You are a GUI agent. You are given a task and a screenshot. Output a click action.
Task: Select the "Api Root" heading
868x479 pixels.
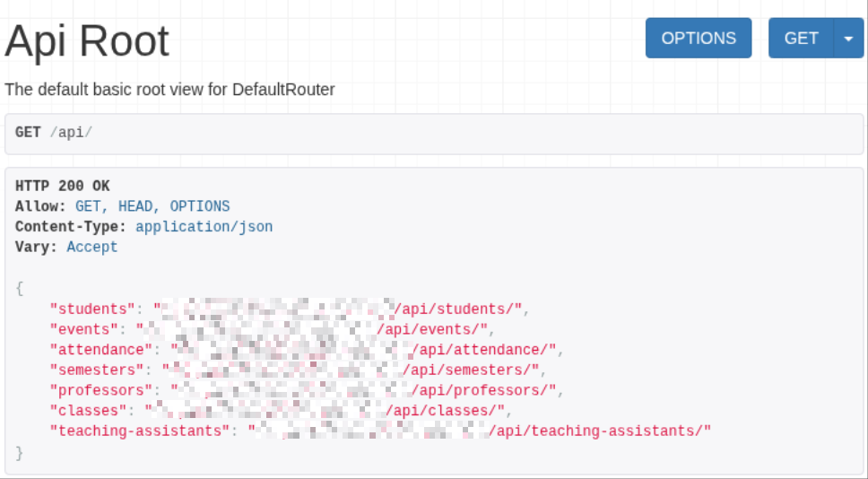click(x=87, y=41)
